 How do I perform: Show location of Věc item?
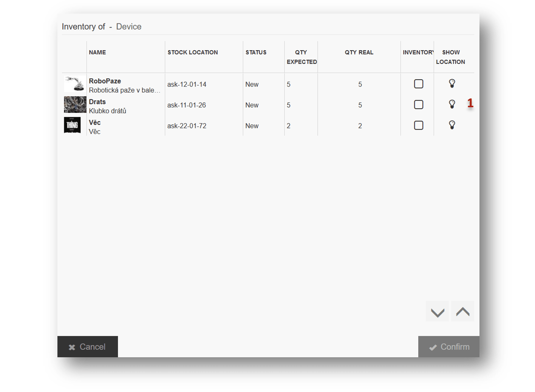pos(452,125)
